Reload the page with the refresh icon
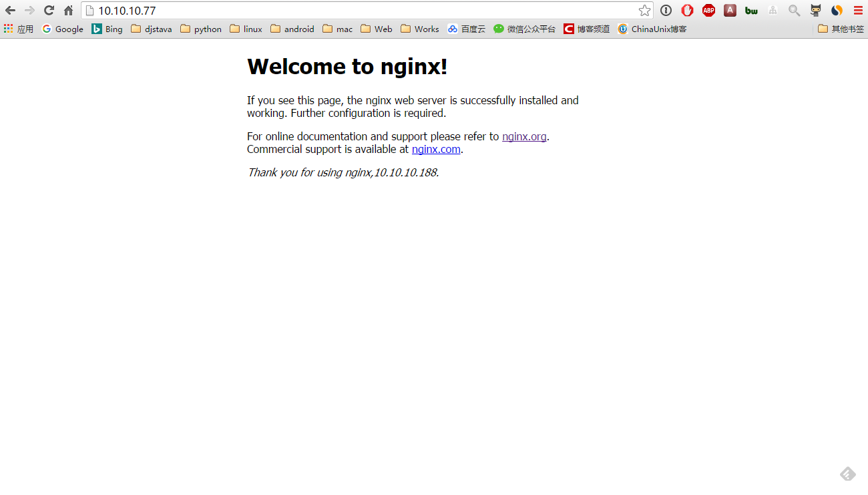 coord(49,10)
